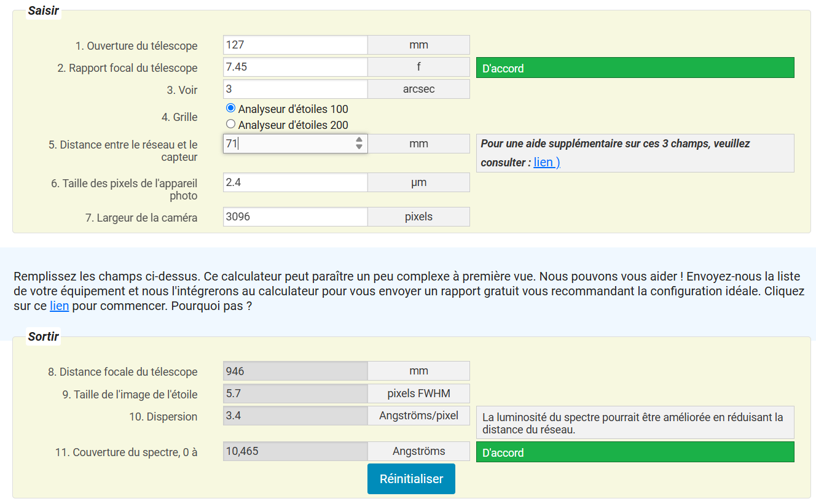Click the Distance focale du télescope output

(295, 371)
